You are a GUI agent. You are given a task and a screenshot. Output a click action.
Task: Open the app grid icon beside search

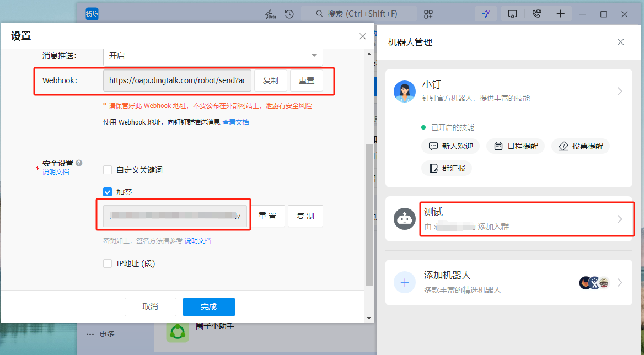click(x=428, y=14)
